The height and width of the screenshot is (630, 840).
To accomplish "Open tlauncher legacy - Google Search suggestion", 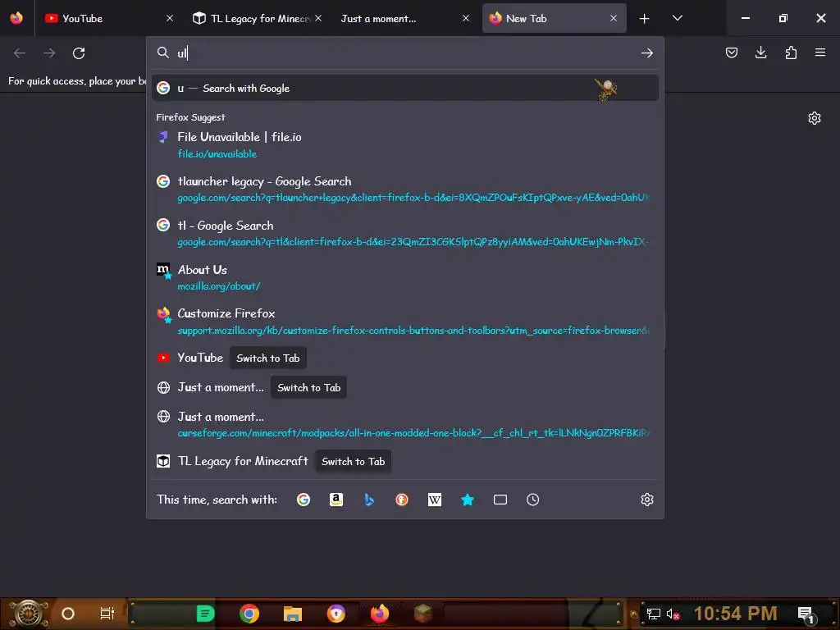I will pyautogui.click(x=405, y=189).
